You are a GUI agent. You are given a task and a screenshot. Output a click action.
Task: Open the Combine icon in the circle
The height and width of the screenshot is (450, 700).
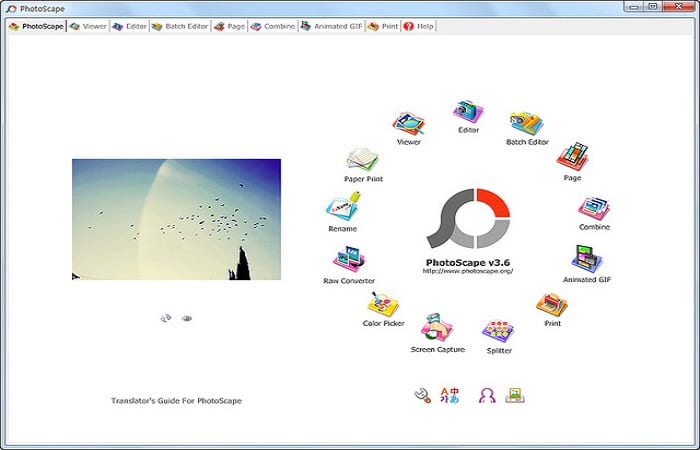594,208
